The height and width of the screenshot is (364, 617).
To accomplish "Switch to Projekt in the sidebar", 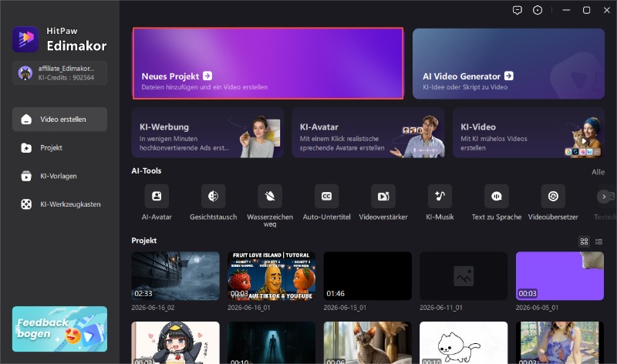I will (59, 147).
